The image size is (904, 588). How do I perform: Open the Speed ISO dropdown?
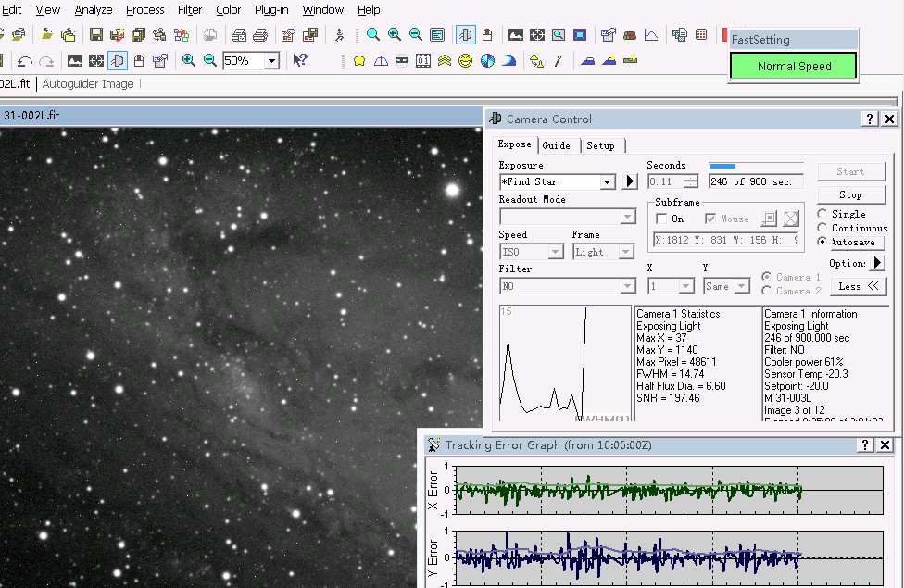[555, 252]
